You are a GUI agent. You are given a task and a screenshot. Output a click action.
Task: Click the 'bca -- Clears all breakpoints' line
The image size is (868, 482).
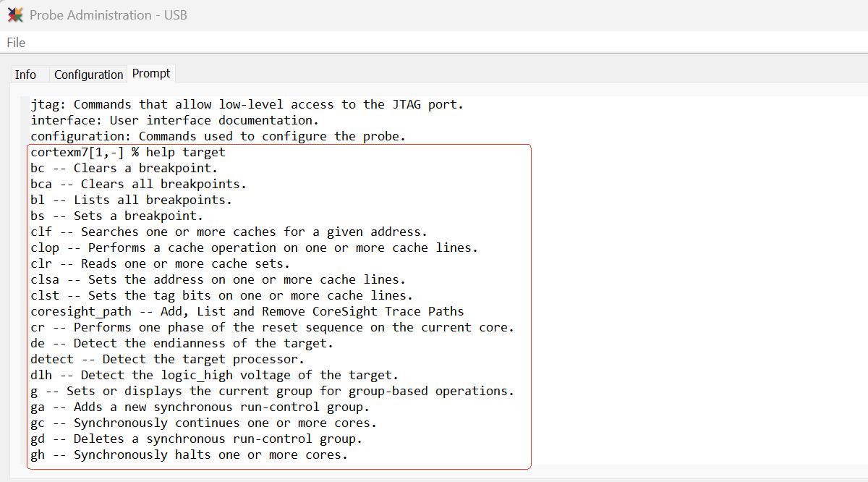[138, 185]
